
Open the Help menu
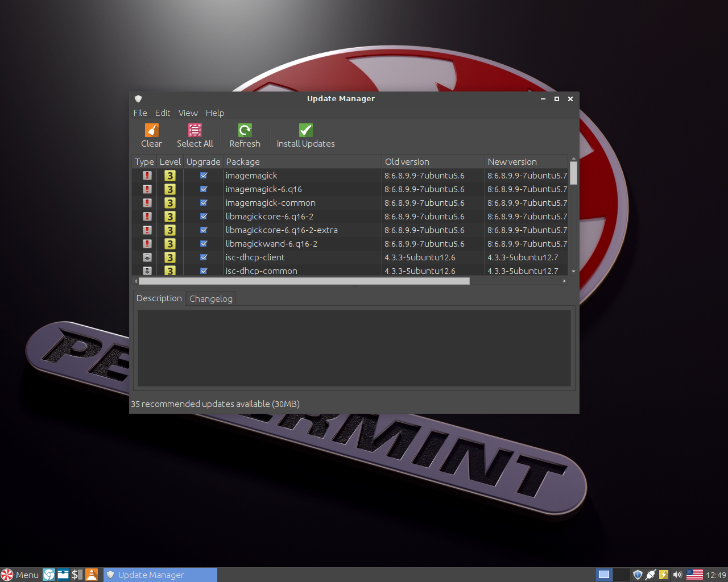[x=215, y=113]
